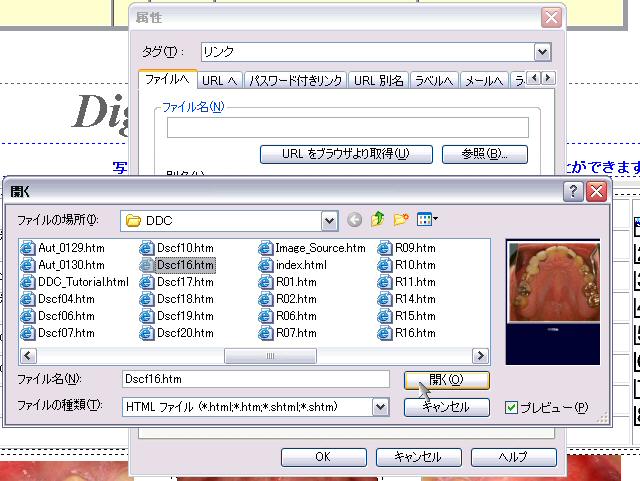Click キャンセル in the 属性 window
This screenshot has width=640, height=481.
pos(418,457)
